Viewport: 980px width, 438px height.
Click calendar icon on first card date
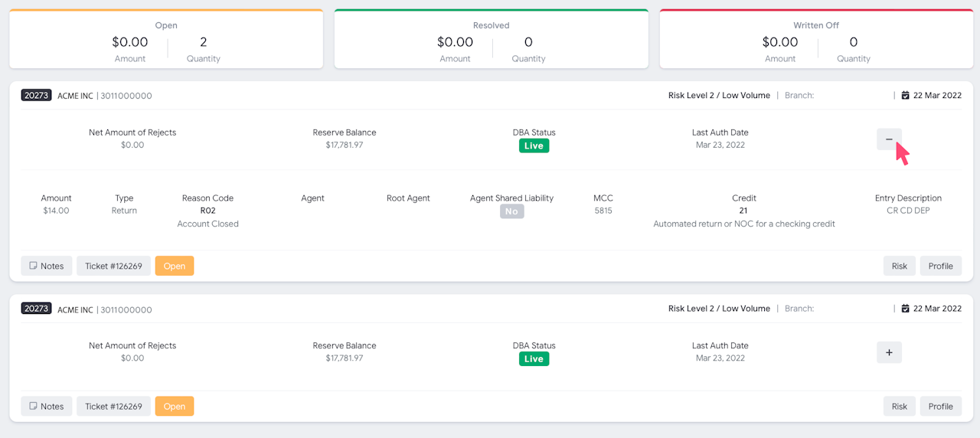(906, 96)
